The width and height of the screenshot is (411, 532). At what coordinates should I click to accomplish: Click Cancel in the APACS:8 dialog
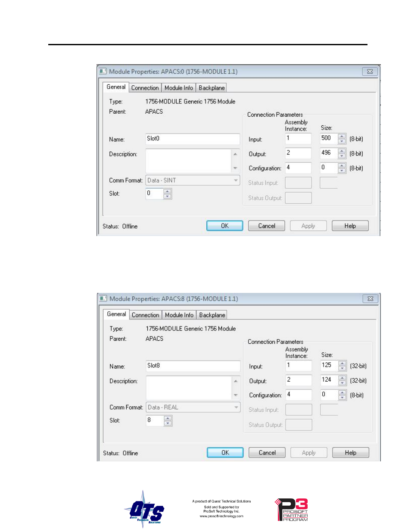pyautogui.click(x=267, y=453)
